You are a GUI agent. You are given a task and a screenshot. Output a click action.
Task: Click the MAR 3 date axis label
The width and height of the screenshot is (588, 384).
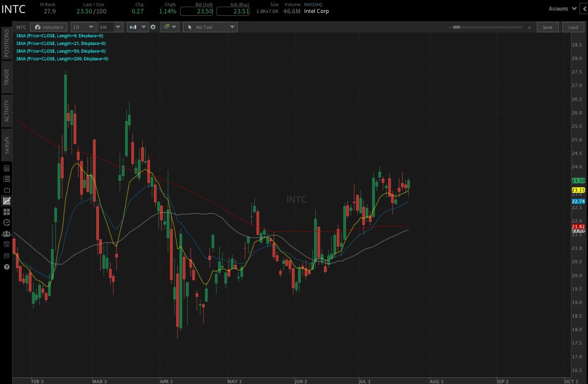[99, 382]
